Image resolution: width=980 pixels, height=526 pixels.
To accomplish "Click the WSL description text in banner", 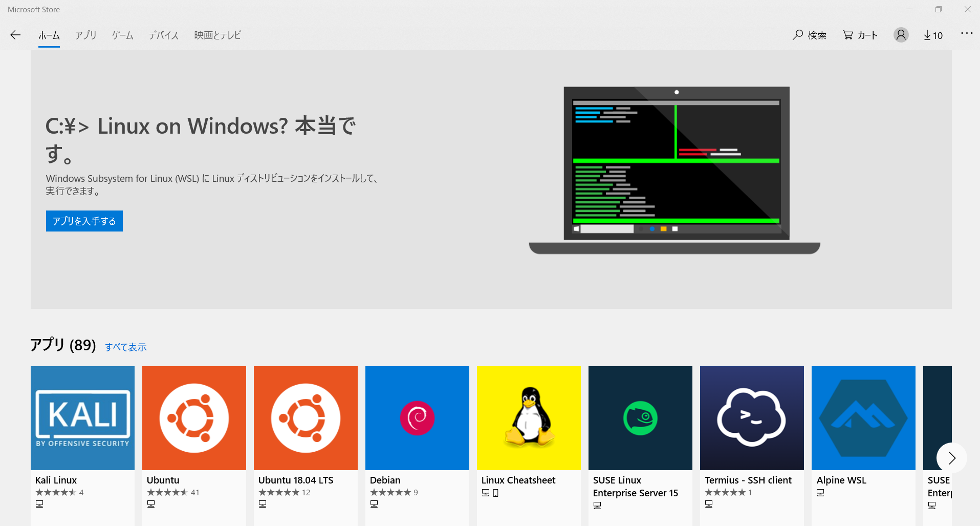I will point(212,184).
